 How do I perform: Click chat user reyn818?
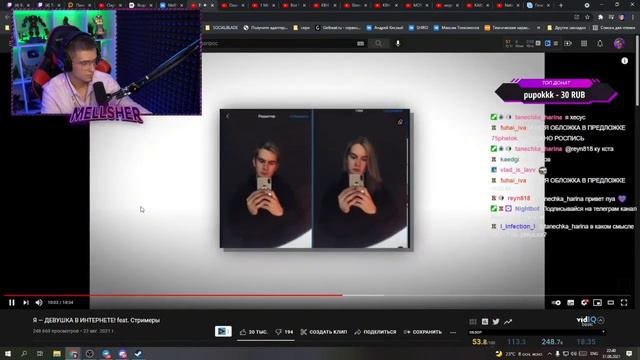click(x=519, y=198)
